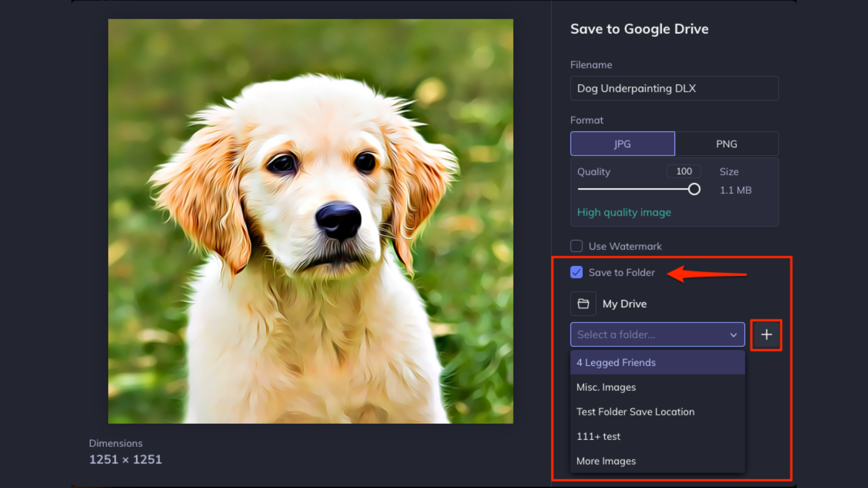This screenshot has width=868, height=488.
Task: Click the Quality value box showing 100
Action: coord(684,171)
